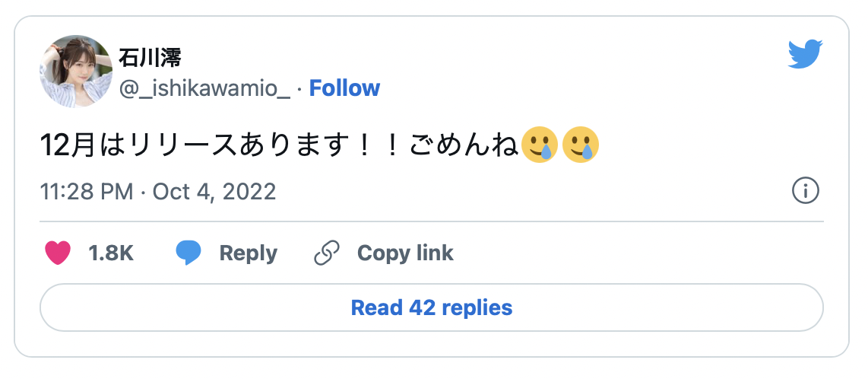
Task: Click the first crying smile emoji
Action: point(540,145)
